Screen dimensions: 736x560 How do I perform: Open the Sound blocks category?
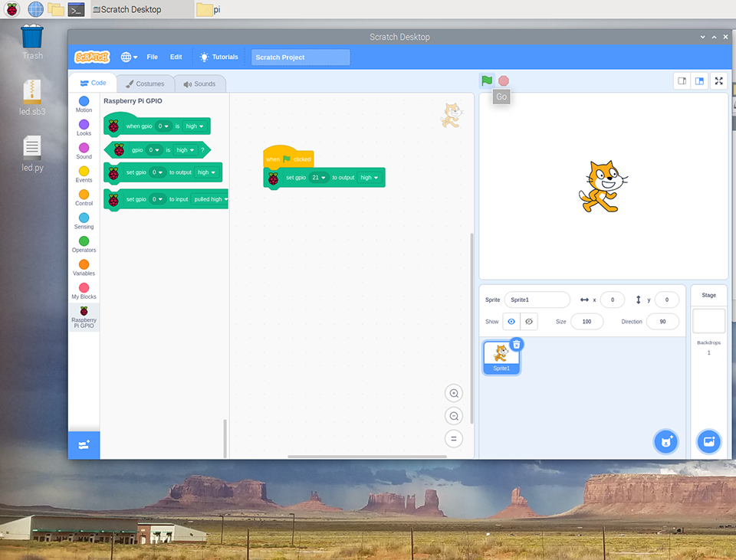coord(84,151)
